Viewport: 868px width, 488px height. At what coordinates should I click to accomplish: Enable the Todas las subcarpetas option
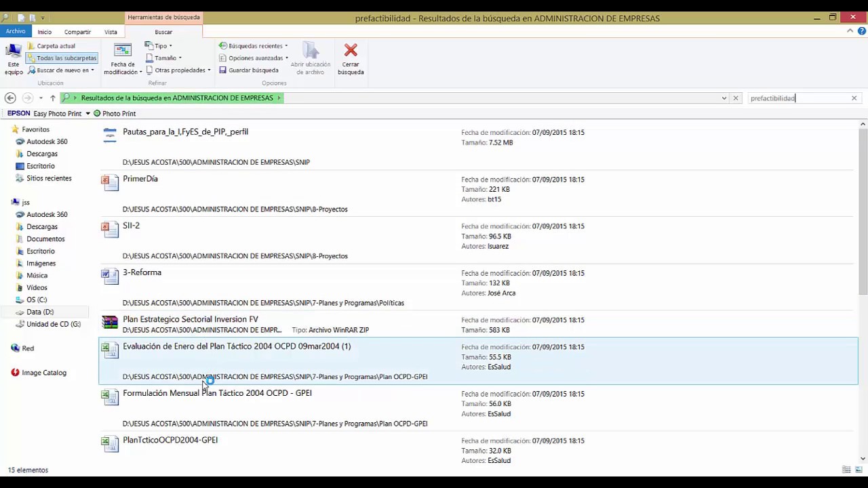(62, 58)
